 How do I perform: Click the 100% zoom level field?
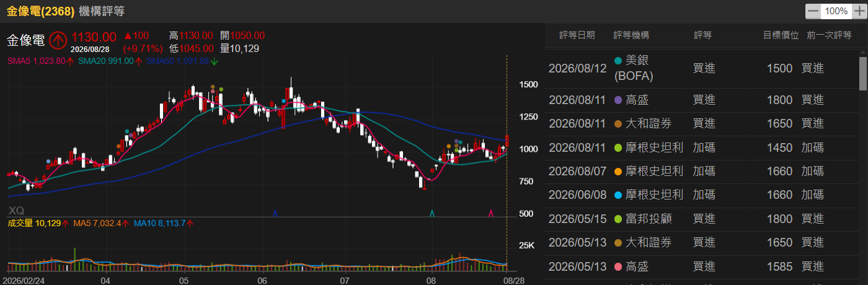coord(836,11)
